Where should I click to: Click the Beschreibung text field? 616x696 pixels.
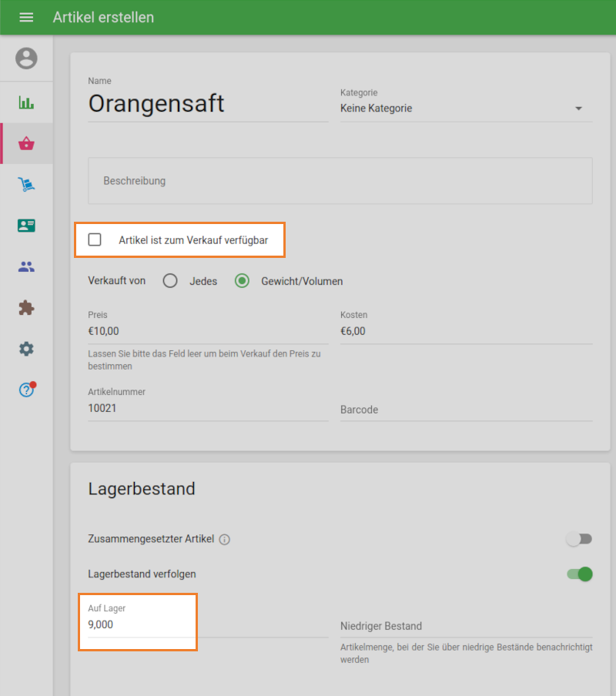pyautogui.click(x=340, y=181)
